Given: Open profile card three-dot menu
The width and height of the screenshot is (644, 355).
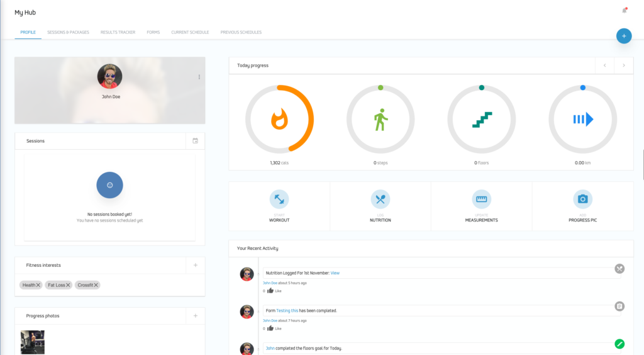Looking at the screenshot, I should point(199,77).
